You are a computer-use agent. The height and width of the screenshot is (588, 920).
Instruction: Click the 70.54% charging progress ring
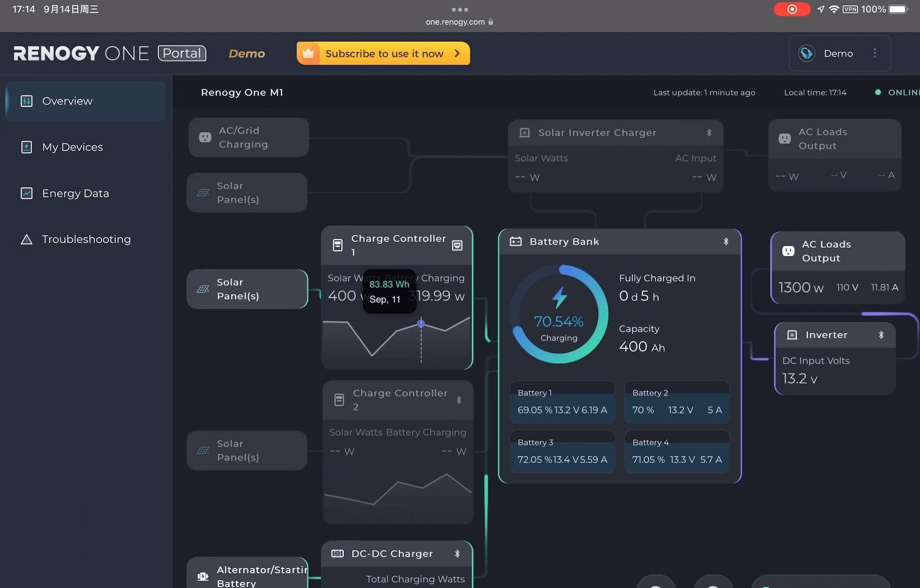[559, 315]
